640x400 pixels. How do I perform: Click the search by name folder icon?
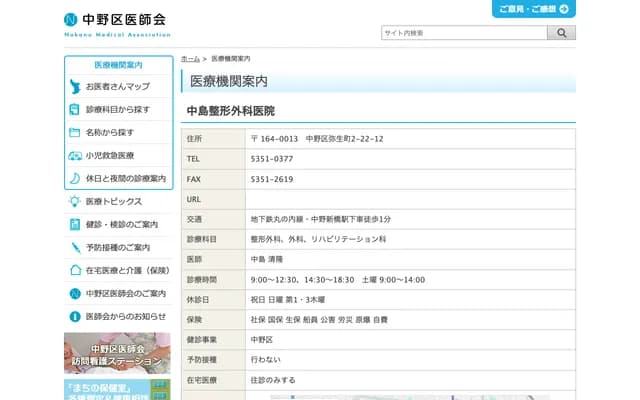point(75,132)
